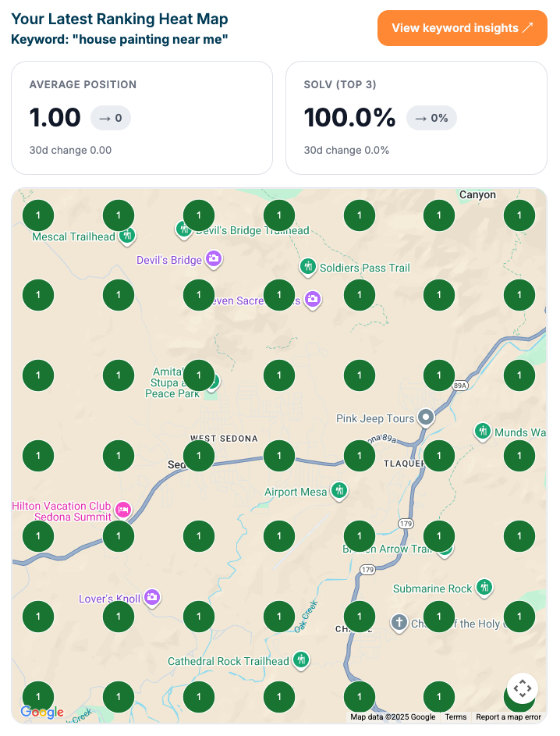The height and width of the screenshot is (736, 560).
Task: Select the Lover's Knoll camera marker
Action: 152,599
